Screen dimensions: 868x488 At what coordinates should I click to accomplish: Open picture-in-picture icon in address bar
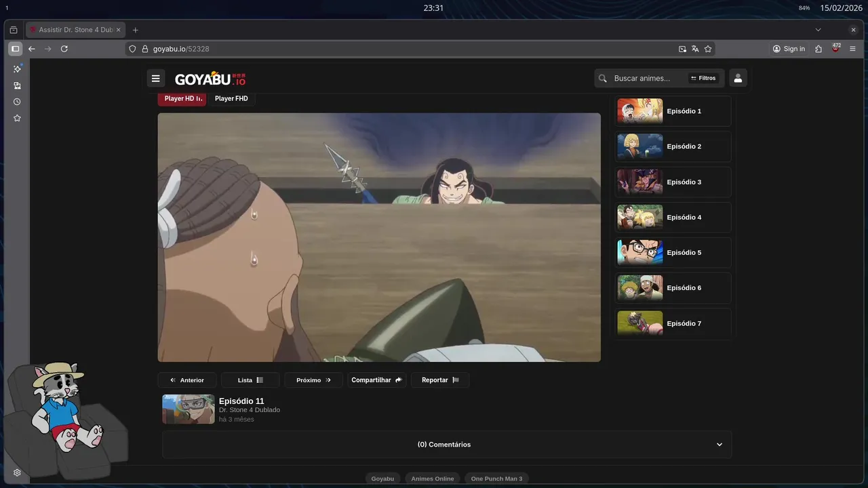[682, 49]
